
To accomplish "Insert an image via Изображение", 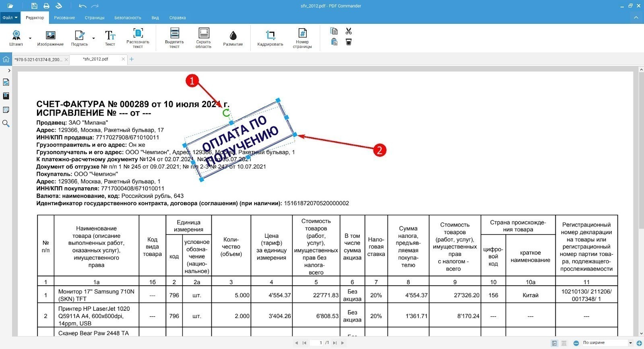I will [x=50, y=38].
